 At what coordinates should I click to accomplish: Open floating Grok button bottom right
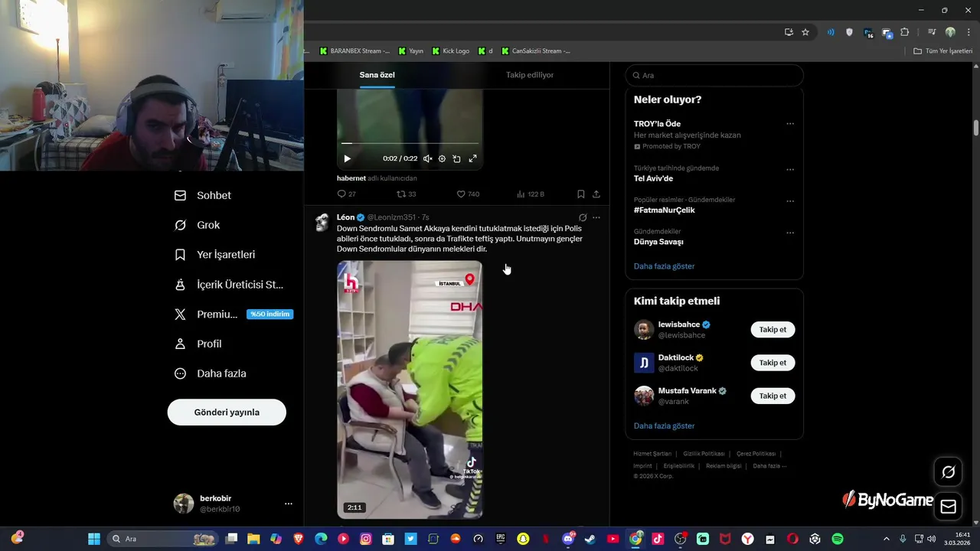click(948, 472)
